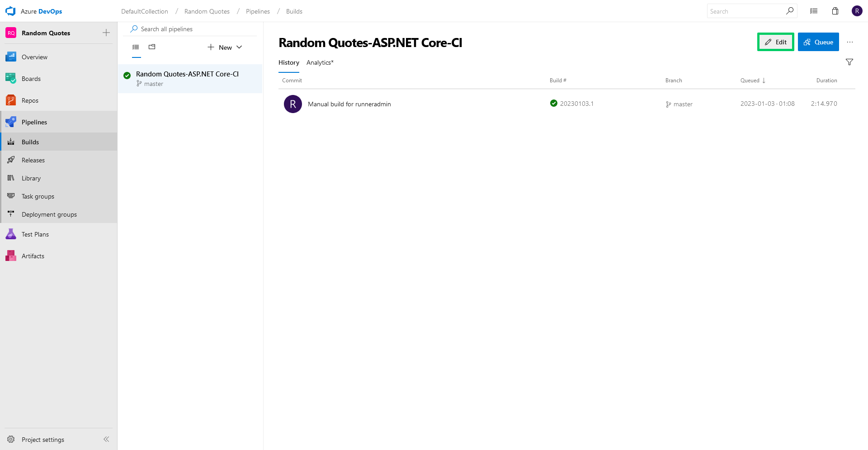
Task: Click the green status icon in pipeline list
Action: 127,76
